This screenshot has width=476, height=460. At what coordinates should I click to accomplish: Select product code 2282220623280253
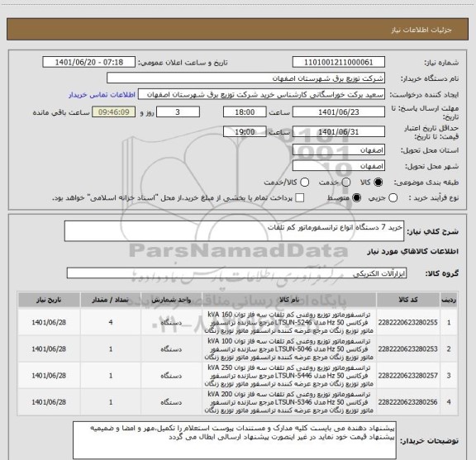408,349
